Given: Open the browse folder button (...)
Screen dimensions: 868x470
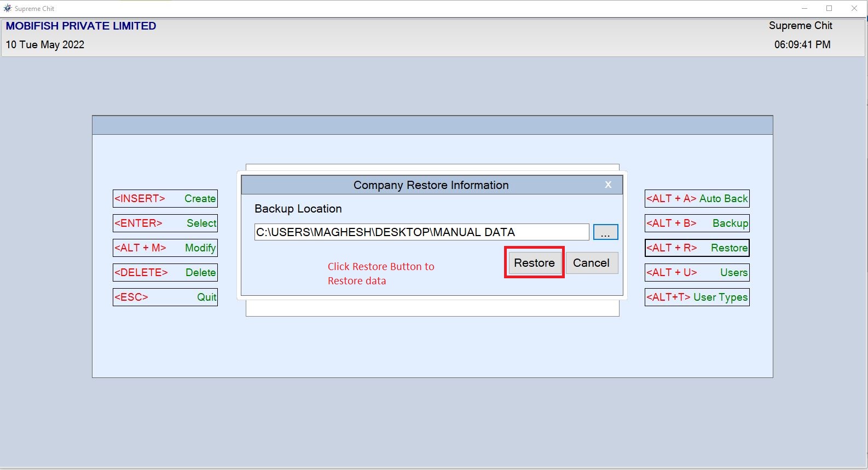Looking at the screenshot, I should pos(605,232).
